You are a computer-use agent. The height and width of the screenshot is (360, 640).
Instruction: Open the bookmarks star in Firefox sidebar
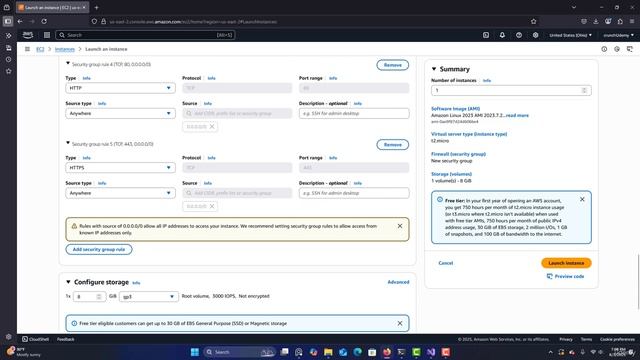pos(9,71)
